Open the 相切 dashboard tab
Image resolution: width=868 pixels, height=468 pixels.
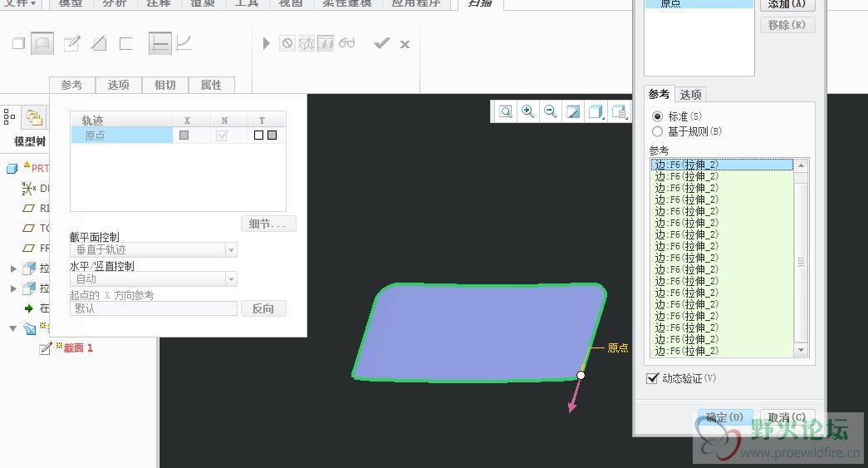pyautogui.click(x=165, y=85)
